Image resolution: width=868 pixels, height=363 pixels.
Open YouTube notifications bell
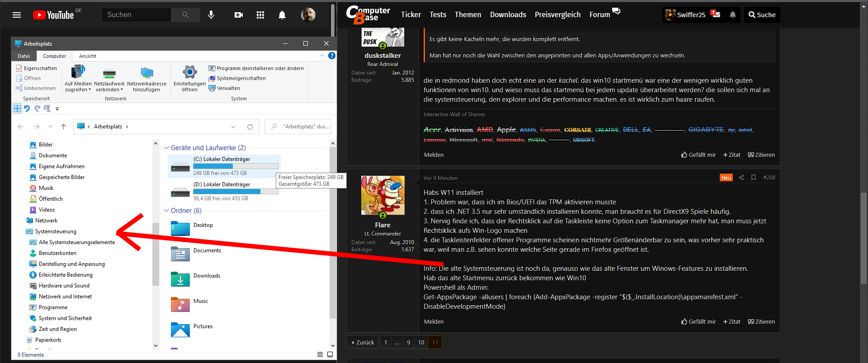(x=282, y=15)
